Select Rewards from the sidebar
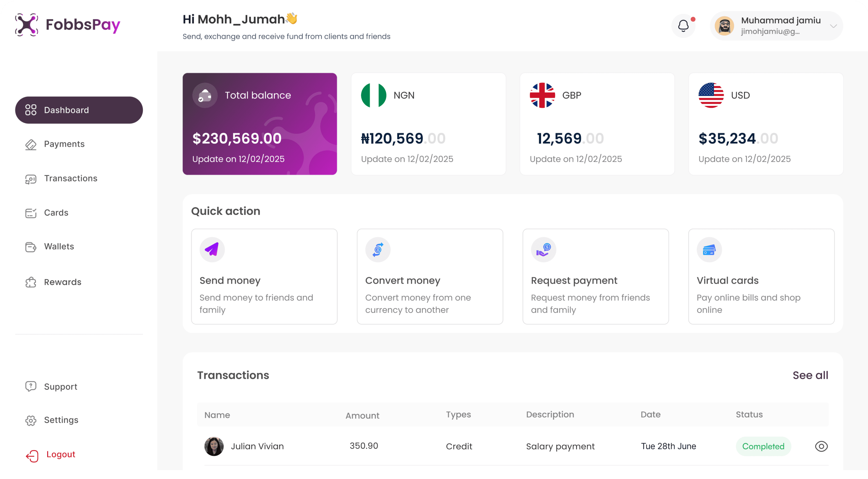This screenshot has height=479, width=868. [62, 282]
